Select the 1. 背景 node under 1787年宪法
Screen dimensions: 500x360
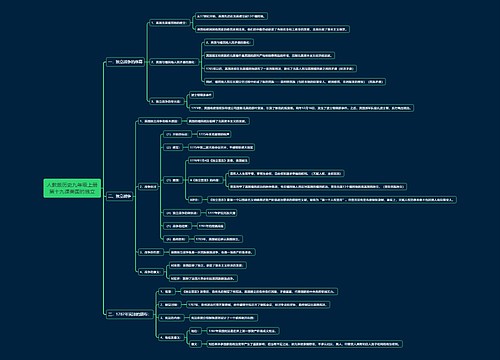[x=166, y=291]
